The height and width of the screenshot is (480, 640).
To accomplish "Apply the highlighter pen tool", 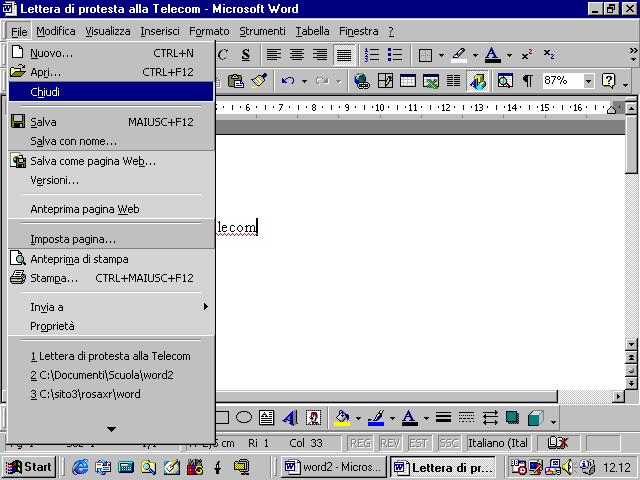I will [459, 55].
